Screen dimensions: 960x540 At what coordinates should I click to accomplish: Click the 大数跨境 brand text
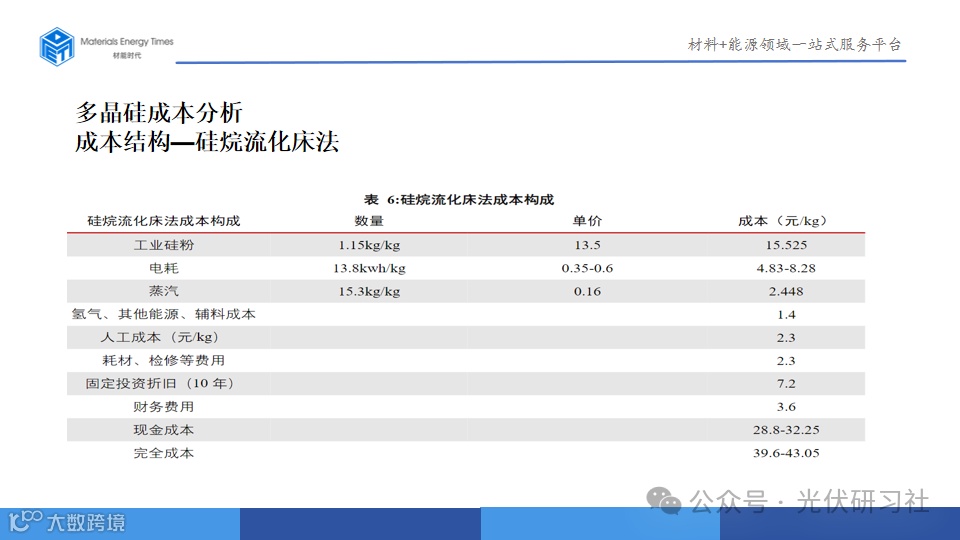[x=86, y=522]
